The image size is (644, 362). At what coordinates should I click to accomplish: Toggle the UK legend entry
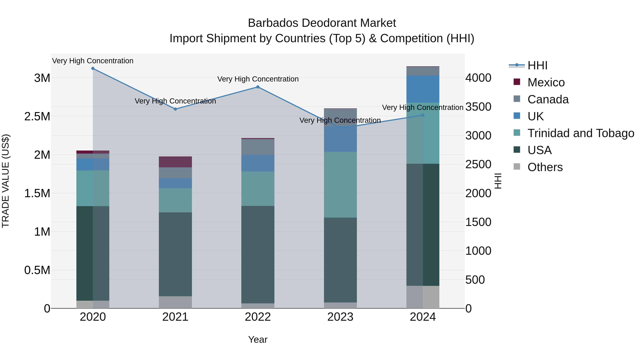(528, 116)
